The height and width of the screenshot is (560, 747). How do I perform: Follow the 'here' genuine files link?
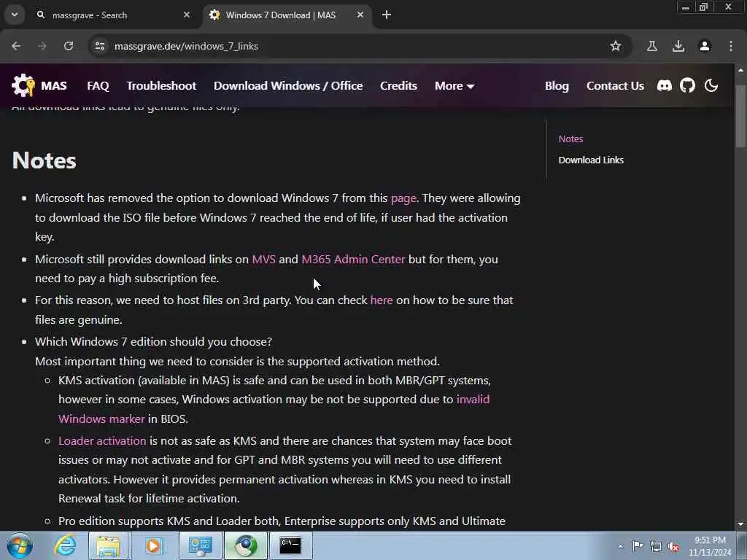tap(382, 300)
